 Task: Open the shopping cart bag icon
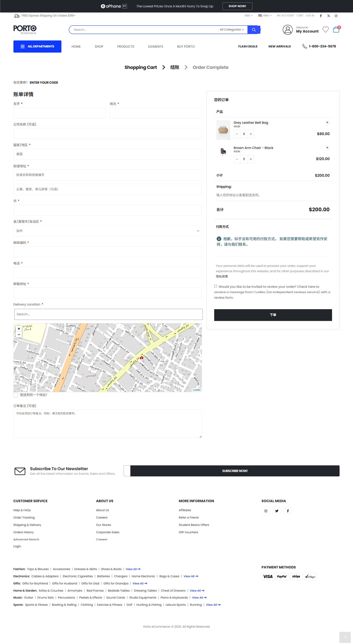(x=336, y=30)
